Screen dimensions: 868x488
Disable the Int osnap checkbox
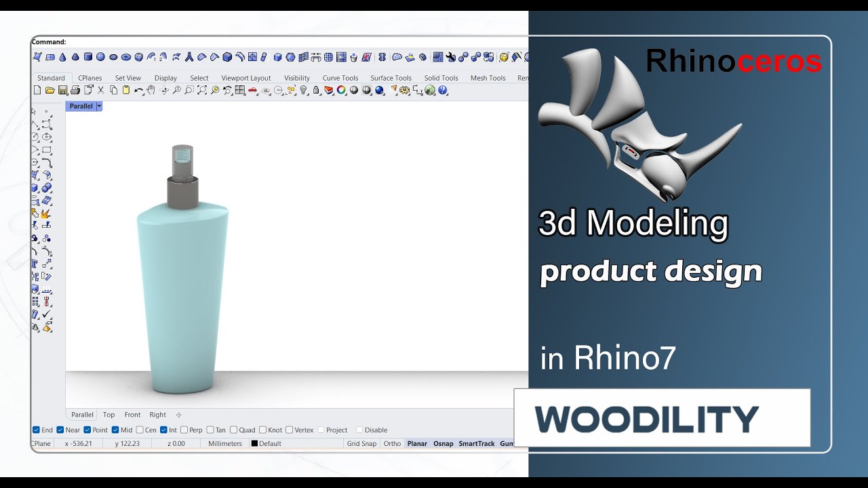(x=163, y=430)
